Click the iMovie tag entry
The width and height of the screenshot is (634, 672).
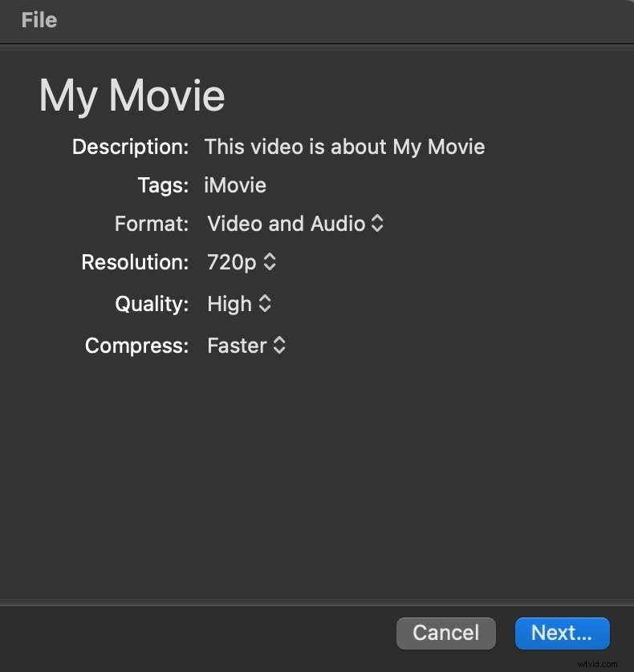[x=234, y=185]
